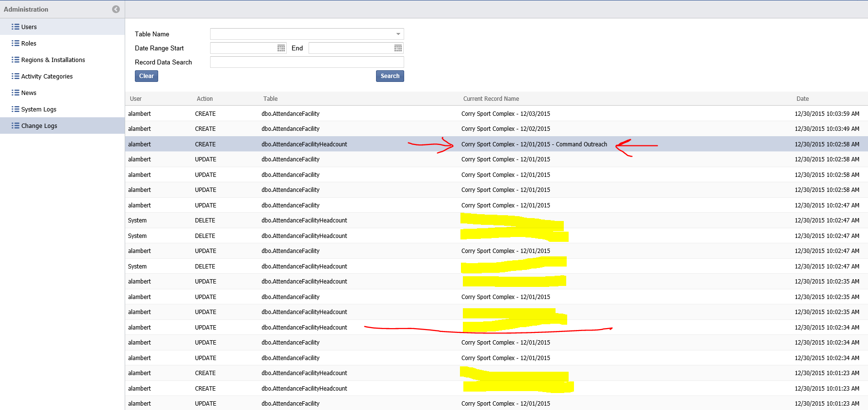Screen dimensions: 868x410
Task: Click the list icon next to Users
Action: point(16,27)
